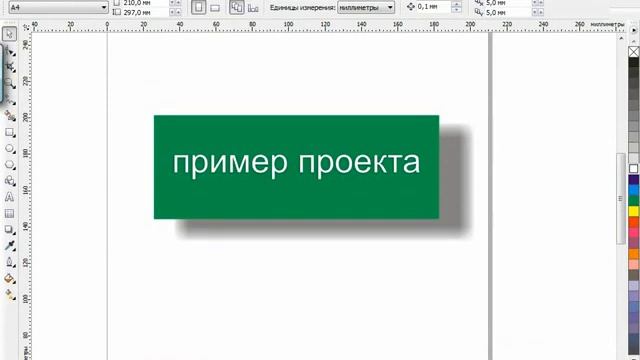
Task: Set page to landscape orientation
Action: tap(215, 7)
